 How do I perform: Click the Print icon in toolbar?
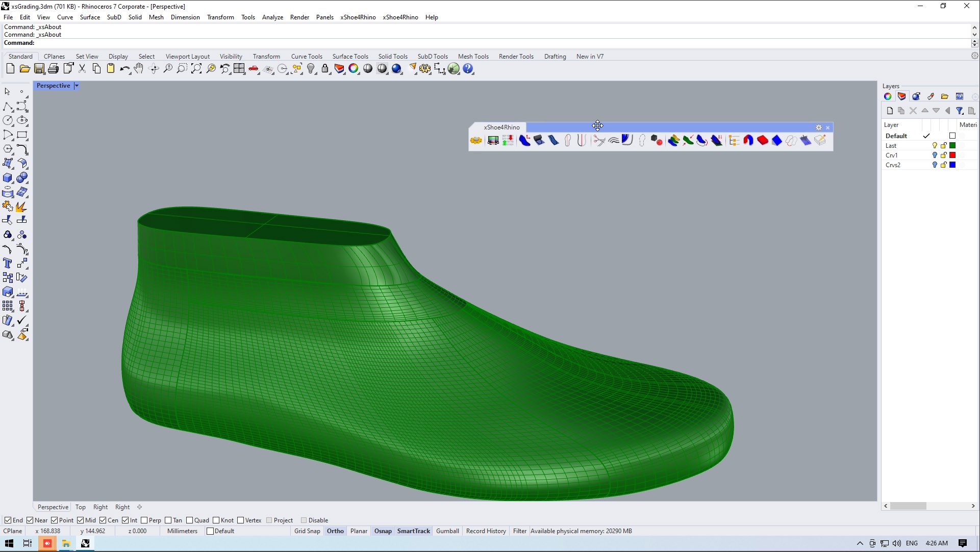tap(54, 69)
